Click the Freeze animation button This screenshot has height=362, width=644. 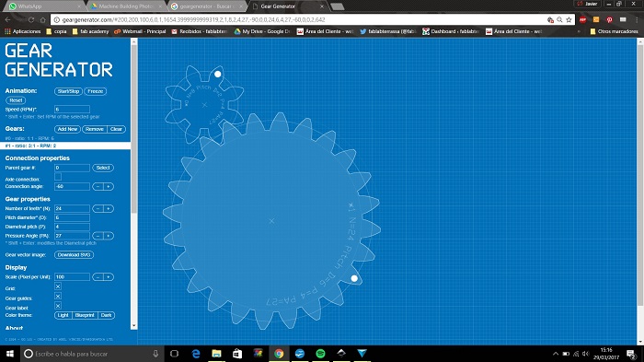point(96,91)
